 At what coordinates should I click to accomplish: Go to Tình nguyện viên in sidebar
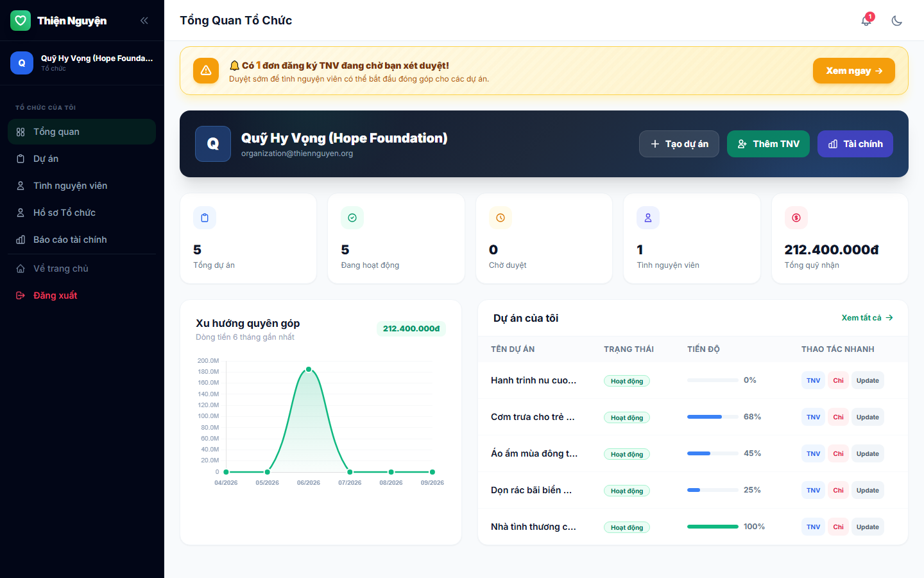(82, 186)
